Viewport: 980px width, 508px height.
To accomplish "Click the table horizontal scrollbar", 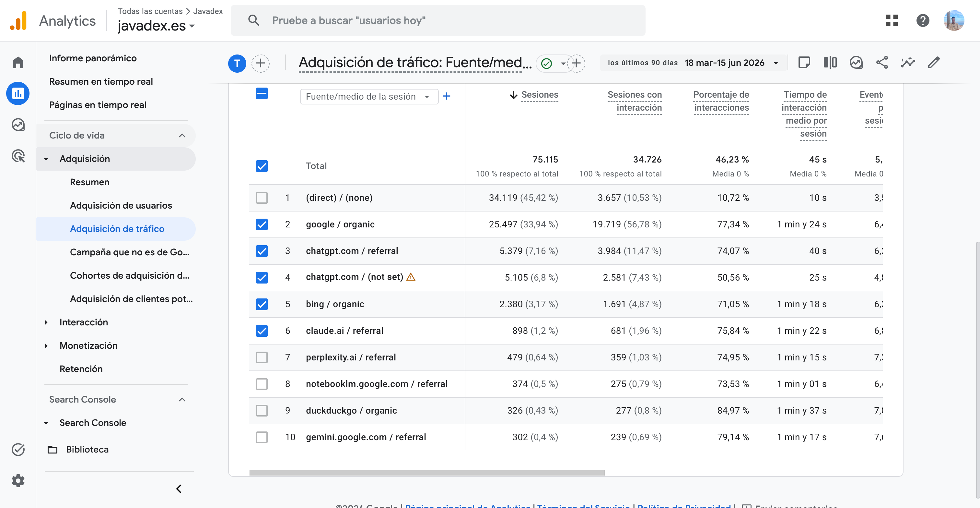I will coord(427,472).
